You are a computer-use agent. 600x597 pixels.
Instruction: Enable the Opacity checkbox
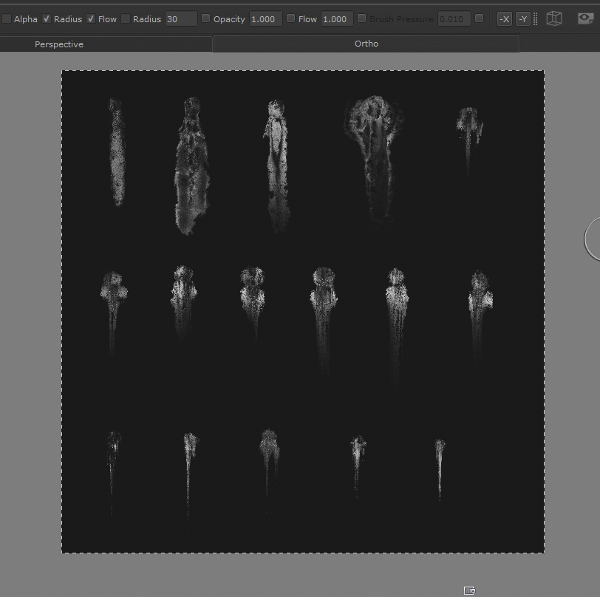pyautogui.click(x=206, y=19)
